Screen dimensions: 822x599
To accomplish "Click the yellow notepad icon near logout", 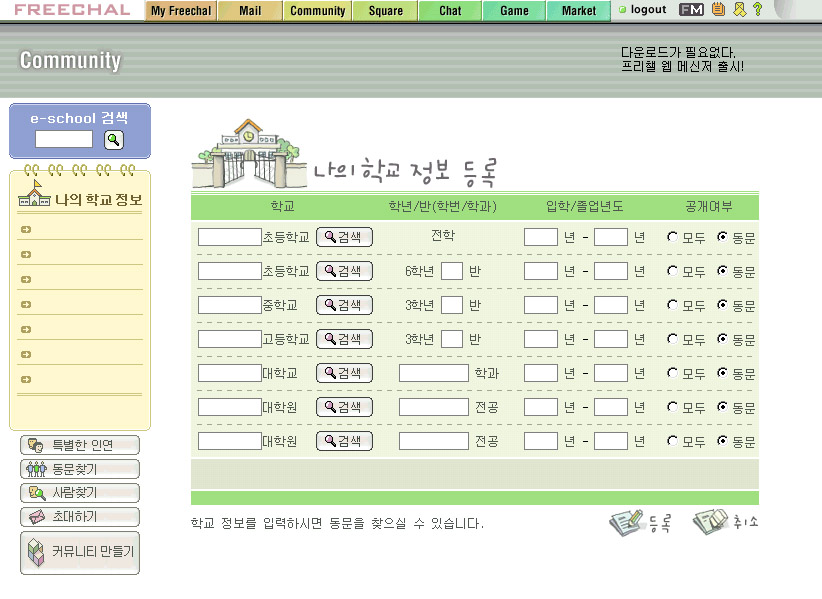I will click(719, 9).
